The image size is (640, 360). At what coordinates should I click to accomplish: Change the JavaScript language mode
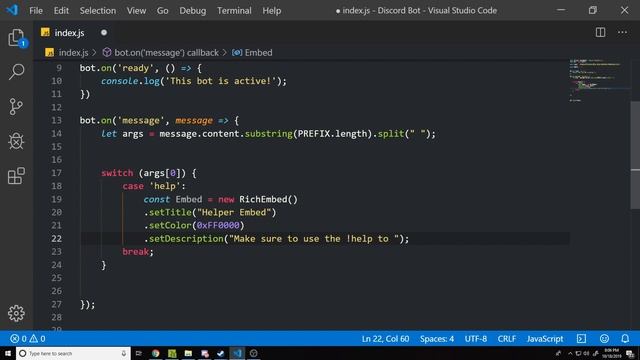544,338
